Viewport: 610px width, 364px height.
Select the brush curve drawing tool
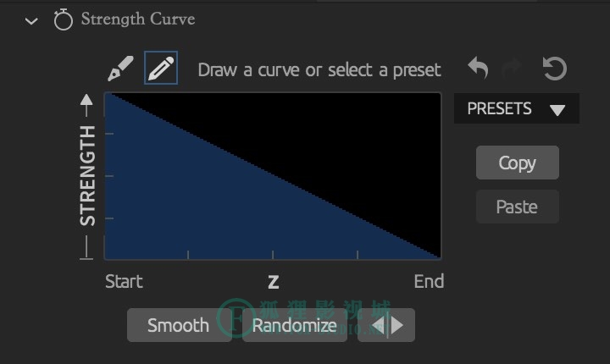(121, 69)
